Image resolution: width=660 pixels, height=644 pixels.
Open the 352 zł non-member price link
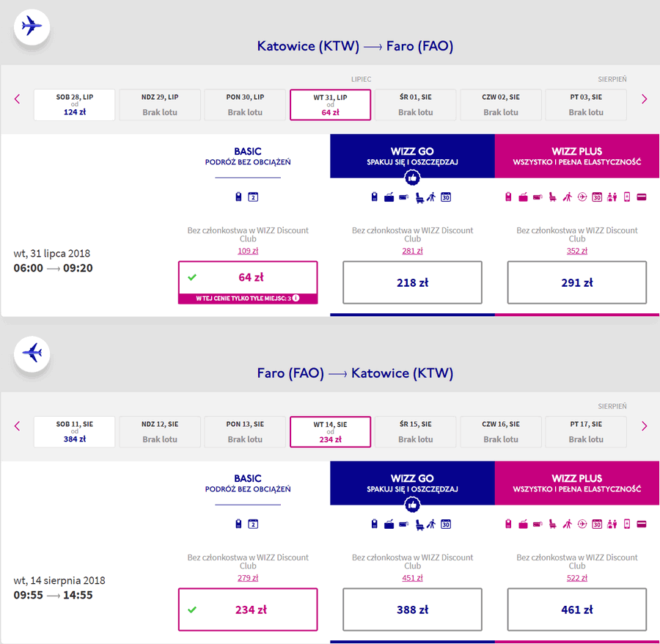point(577,251)
